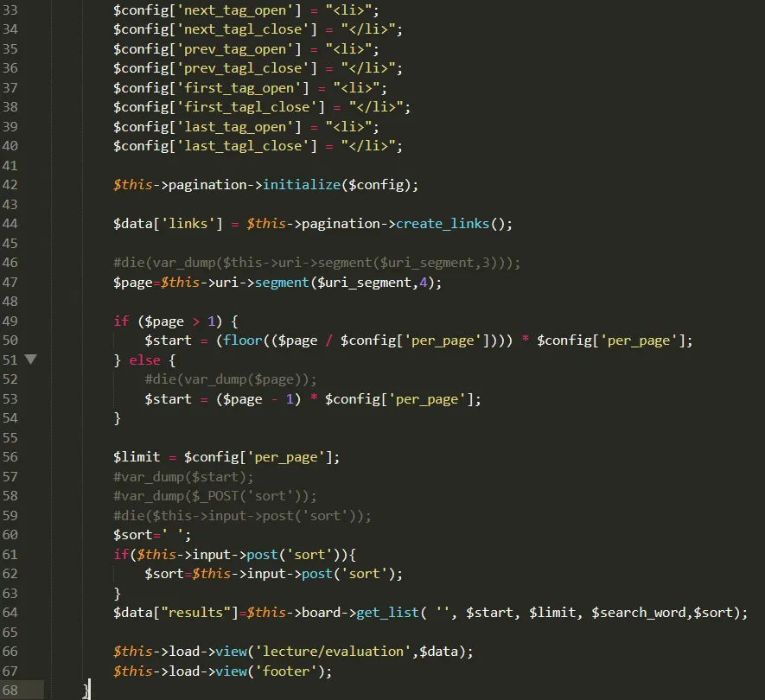This screenshot has height=700, width=765.
Task: Click the '#var_dump($start);' comment
Action: pyautogui.click(x=183, y=476)
